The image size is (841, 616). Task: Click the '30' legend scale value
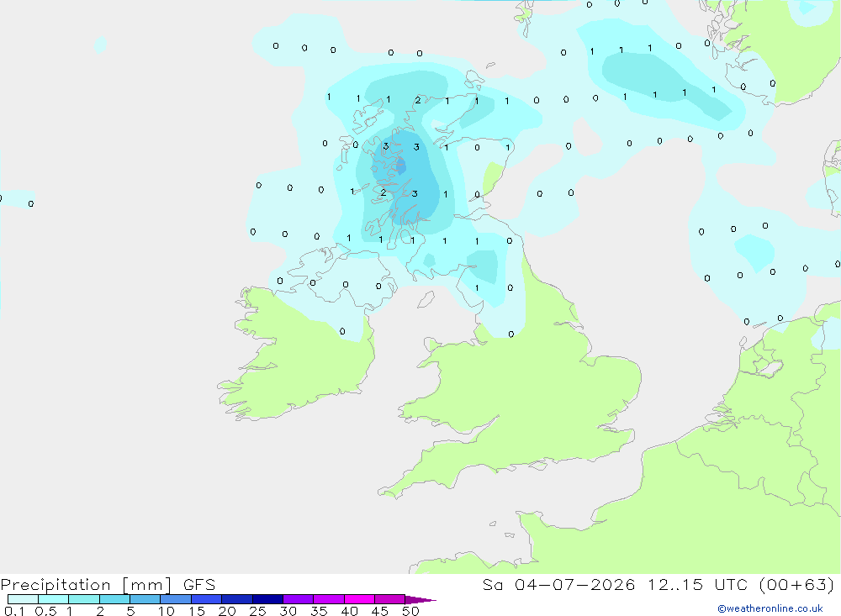point(288,611)
